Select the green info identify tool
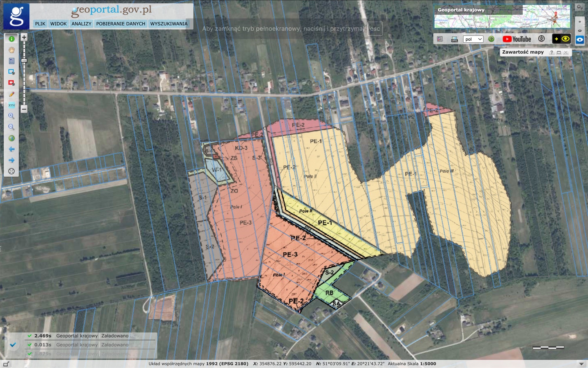 pyautogui.click(x=11, y=39)
